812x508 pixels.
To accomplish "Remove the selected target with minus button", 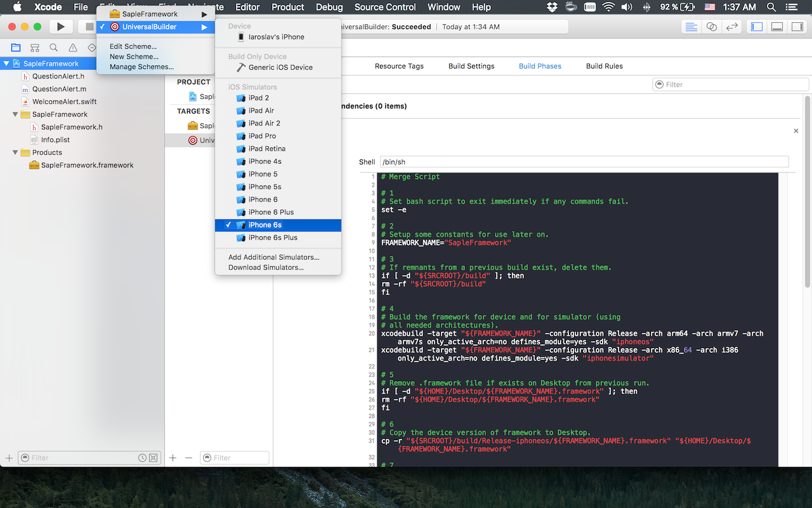I will pyautogui.click(x=188, y=458).
